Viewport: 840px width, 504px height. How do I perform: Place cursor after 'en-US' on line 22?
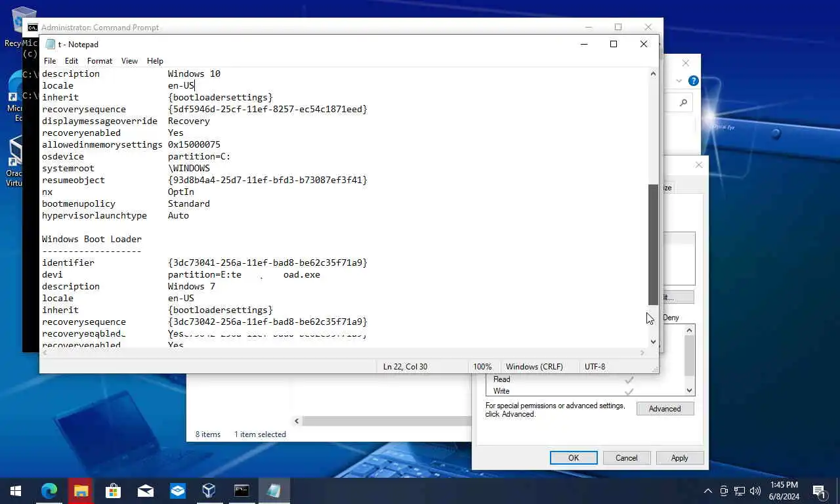click(x=195, y=85)
